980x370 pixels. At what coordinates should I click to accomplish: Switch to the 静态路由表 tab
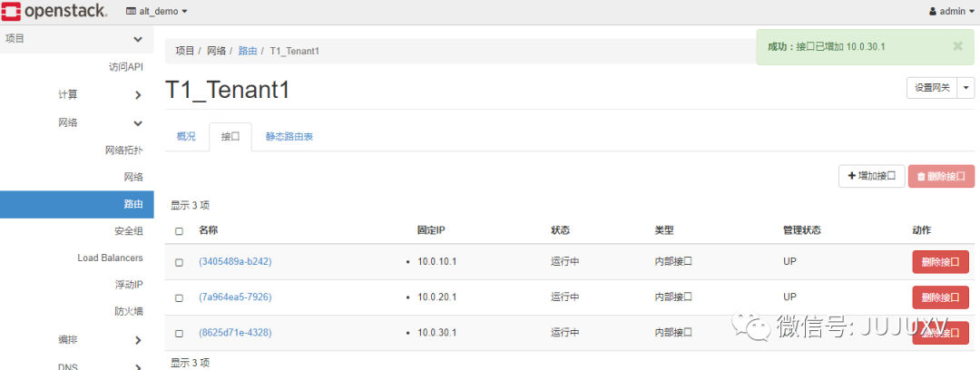coord(289,137)
